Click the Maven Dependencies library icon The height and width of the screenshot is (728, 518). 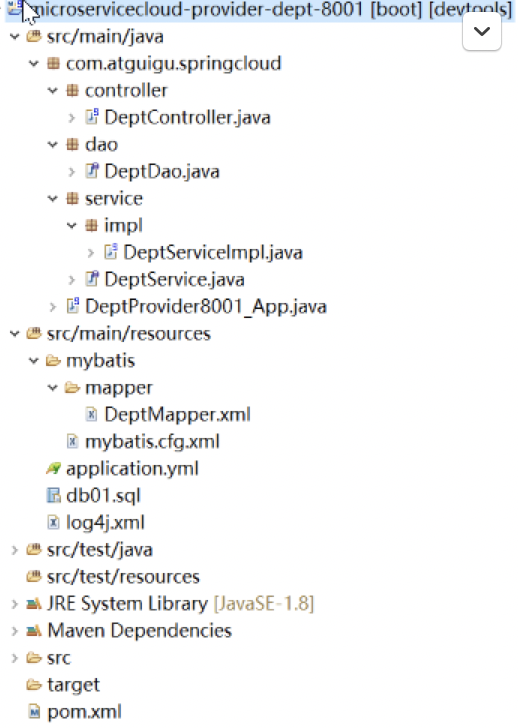34,630
